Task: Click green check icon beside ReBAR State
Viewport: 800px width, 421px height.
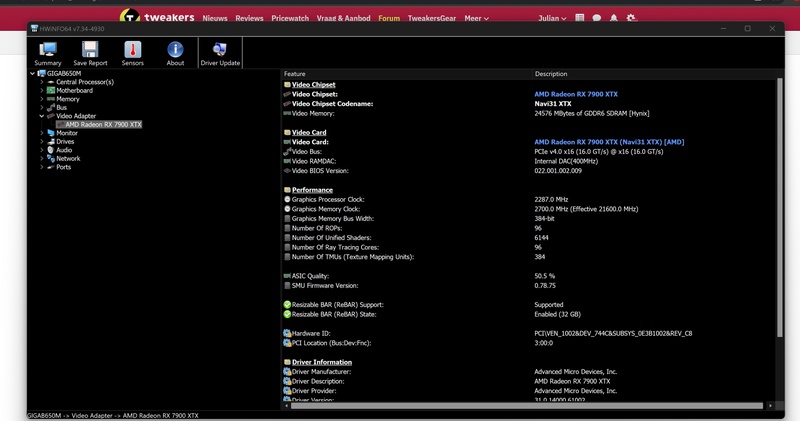Action: click(287, 314)
